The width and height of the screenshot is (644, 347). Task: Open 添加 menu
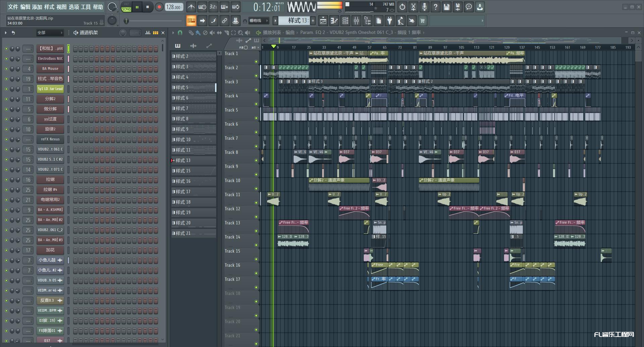37,7
